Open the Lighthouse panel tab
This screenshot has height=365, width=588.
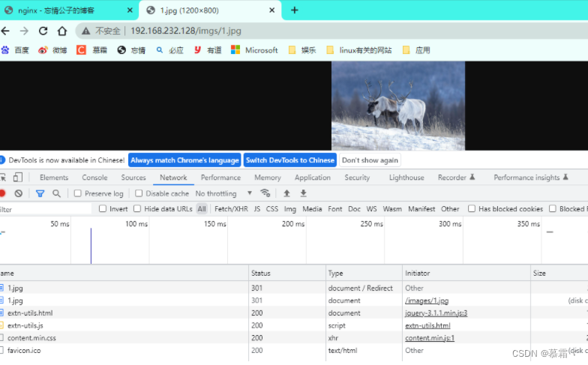click(406, 178)
